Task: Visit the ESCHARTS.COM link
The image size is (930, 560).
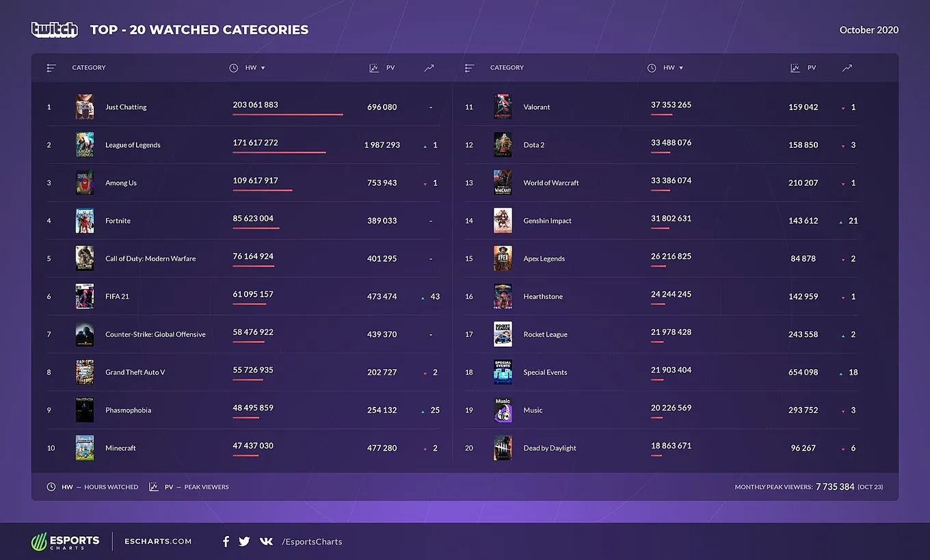Action: pos(158,542)
